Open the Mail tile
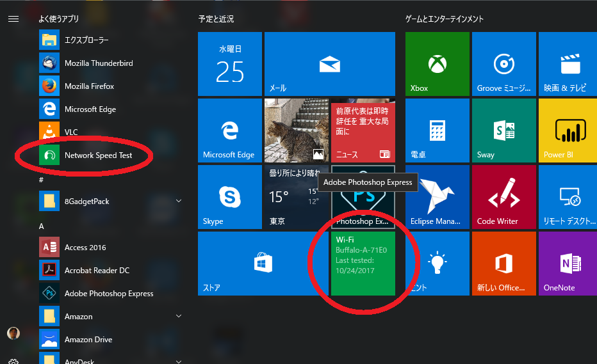The width and height of the screenshot is (597, 364). (330, 64)
